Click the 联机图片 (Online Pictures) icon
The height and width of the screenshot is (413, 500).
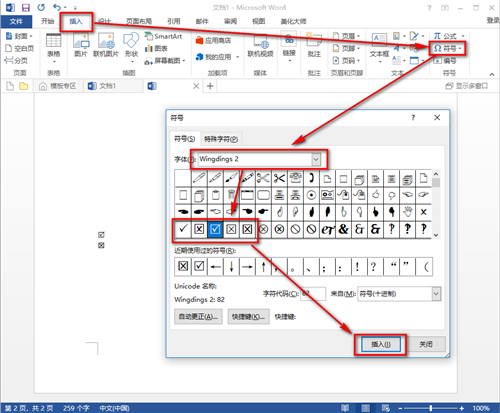point(106,45)
